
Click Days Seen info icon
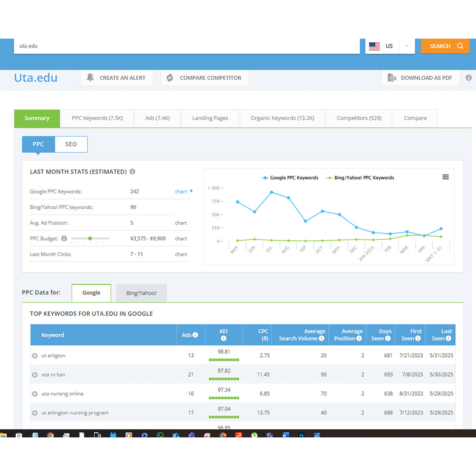[387, 338]
